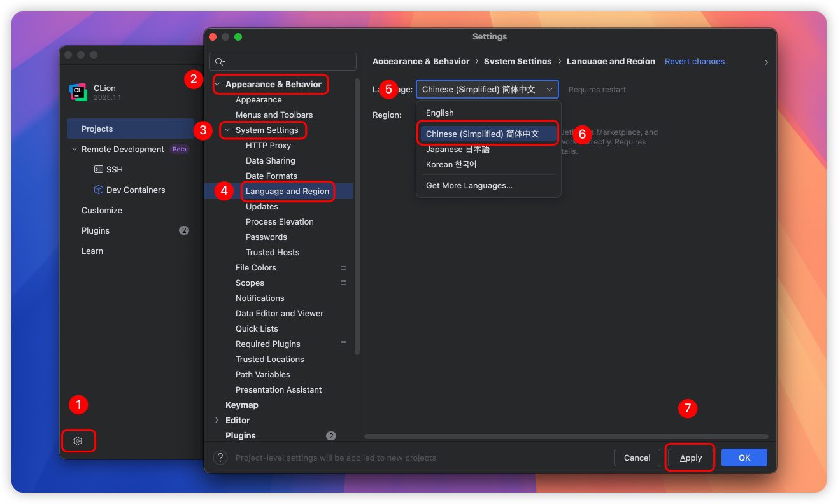Screen dimensions: 838x504
Task: Click the help question mark icon
Action: pos(220,458)
